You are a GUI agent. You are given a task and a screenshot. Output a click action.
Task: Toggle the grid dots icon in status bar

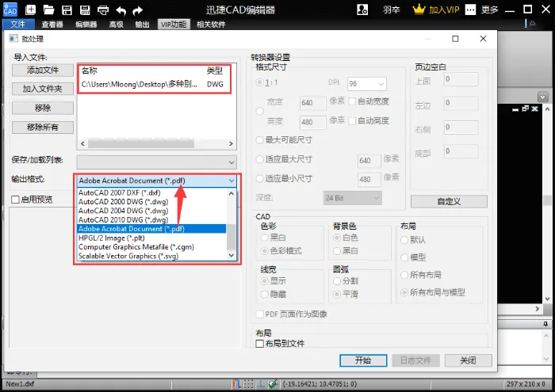click(x=248, y=383)
